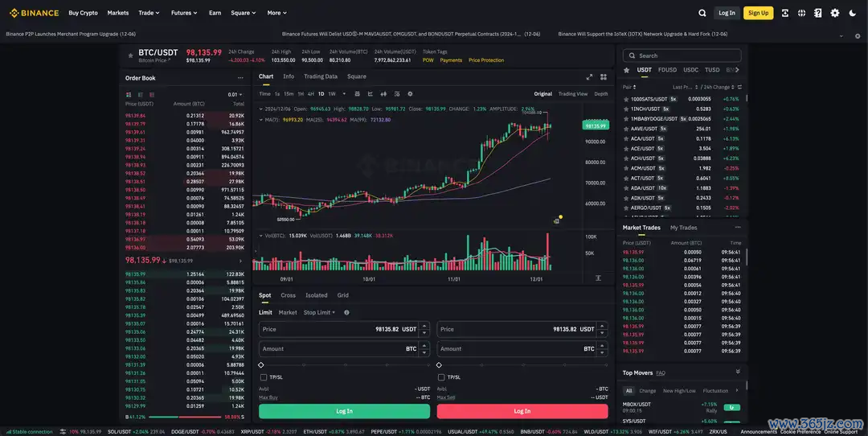Open the Futures menu dropdown
The width and height of the screenshot is (868, 436).
coord(184,13)
